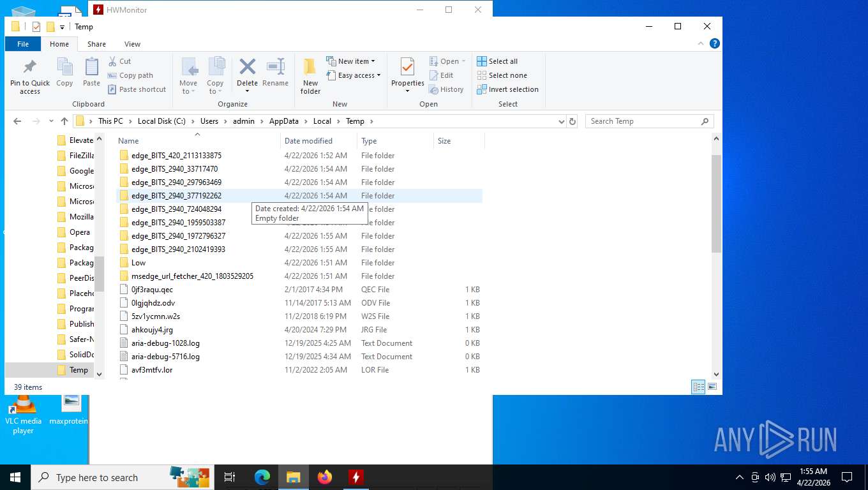Click the Up directory arrow
Screen dimensions: 868x490
[x=64, y=121]
